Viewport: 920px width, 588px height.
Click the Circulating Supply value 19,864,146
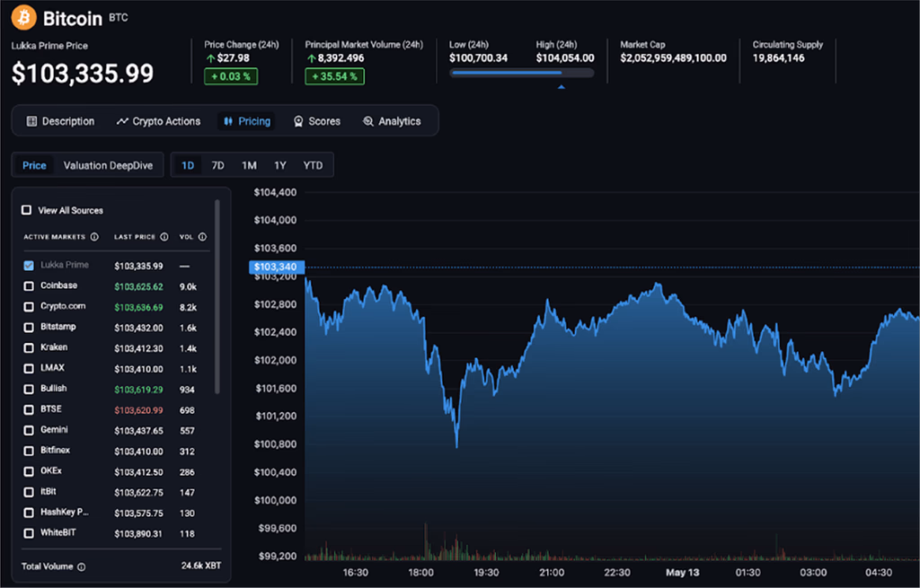pos(779,58)
